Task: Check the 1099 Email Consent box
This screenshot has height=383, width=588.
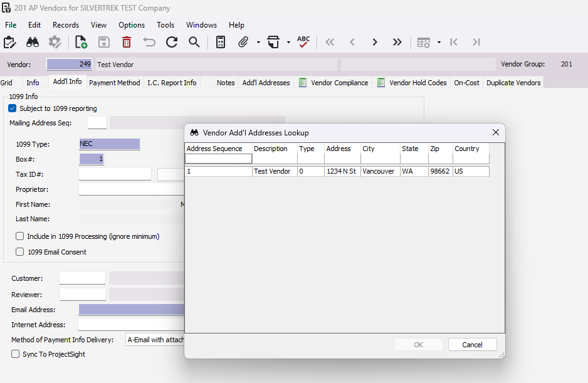Action: point(20,252)
